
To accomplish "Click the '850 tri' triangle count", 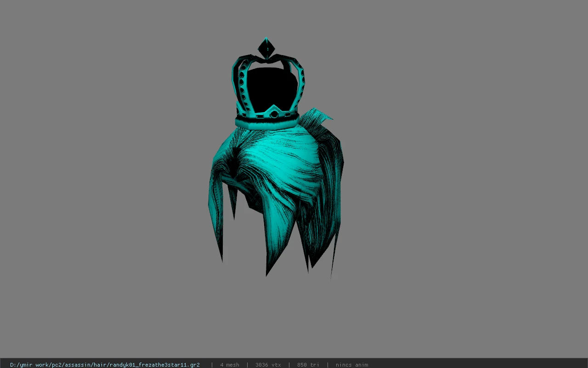I will (x=308, y=365).
